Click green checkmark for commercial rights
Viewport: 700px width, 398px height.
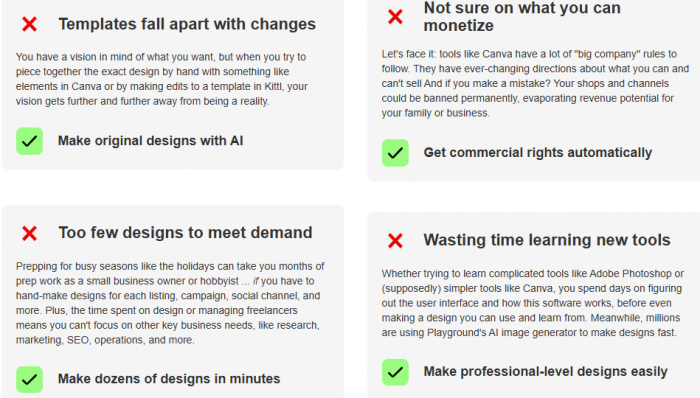(x=395, y=153)
